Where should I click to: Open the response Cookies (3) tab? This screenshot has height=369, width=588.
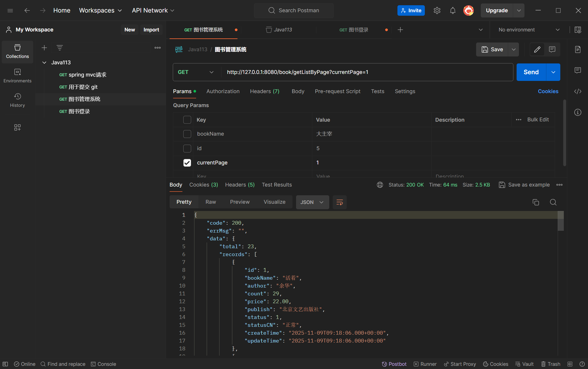pos(204,185)
